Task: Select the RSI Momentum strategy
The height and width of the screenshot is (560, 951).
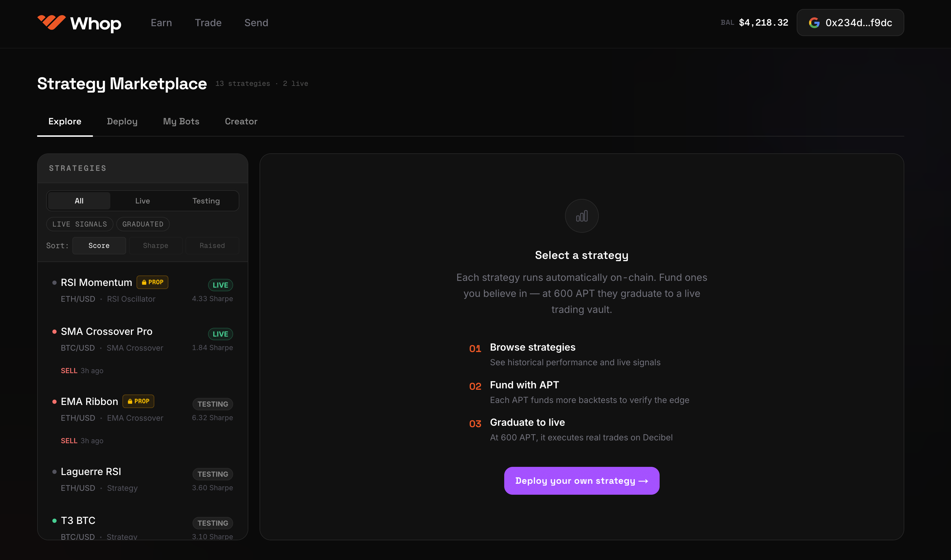Action: coord(143,291)
